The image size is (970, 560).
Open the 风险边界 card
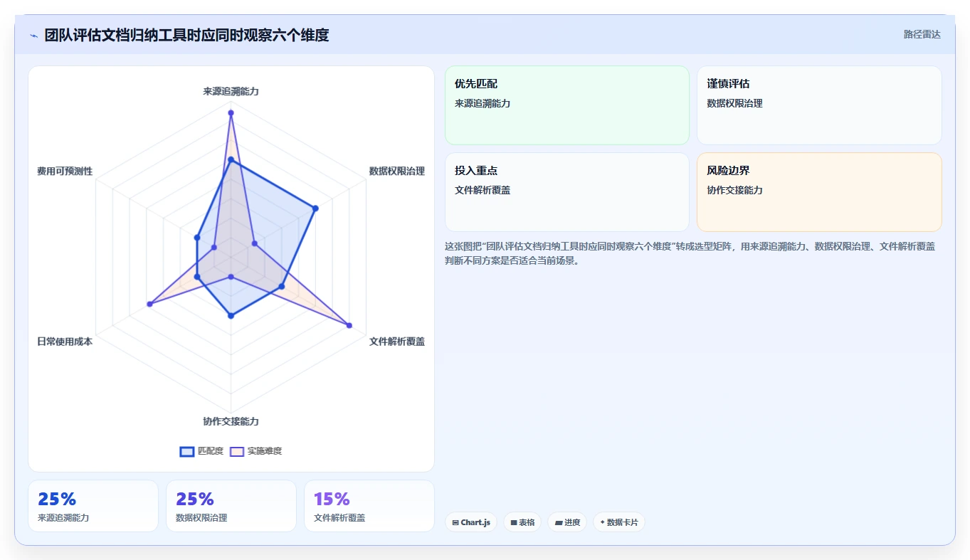pos(819,192)
